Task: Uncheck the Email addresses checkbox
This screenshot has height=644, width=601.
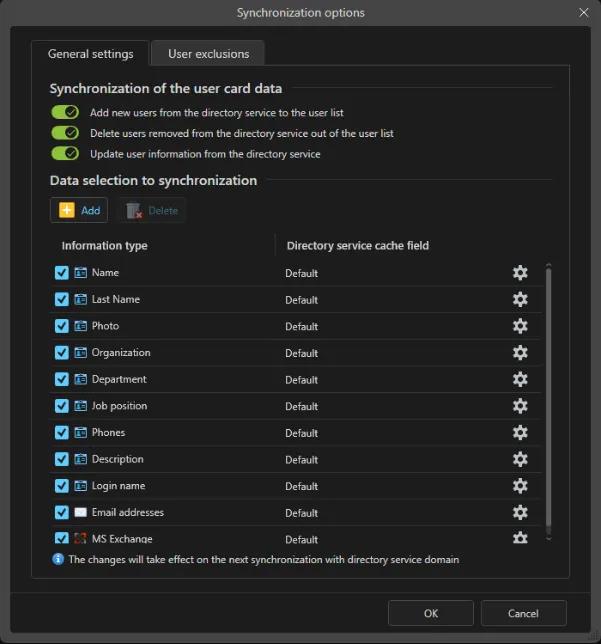Action: [x=62, y=513]
